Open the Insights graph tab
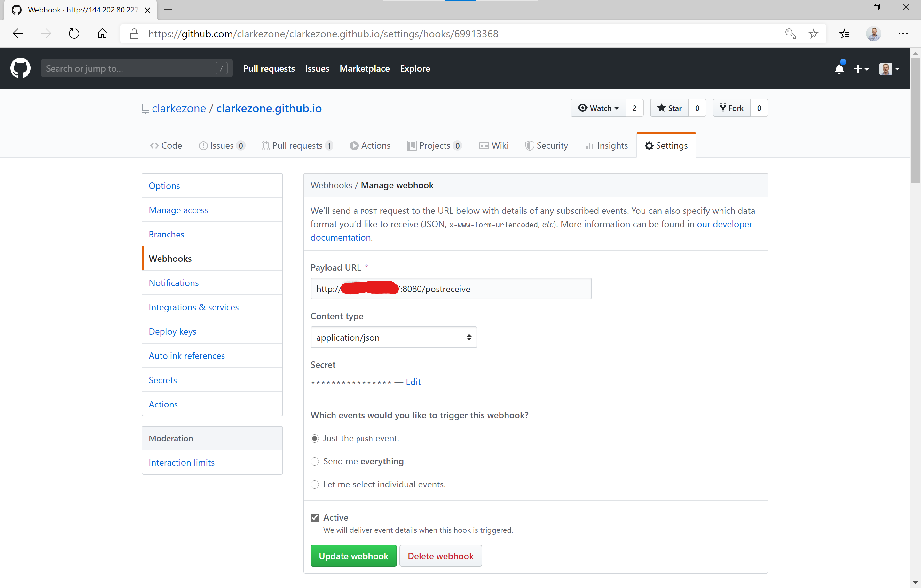Image resolution: width=921 pixels, height=588 pixels. coord(589,145)
